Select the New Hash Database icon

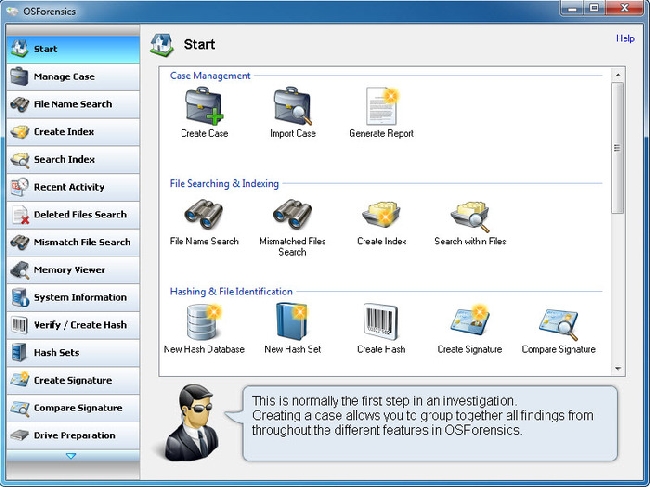pyautogui.click(x=204, y=322)
